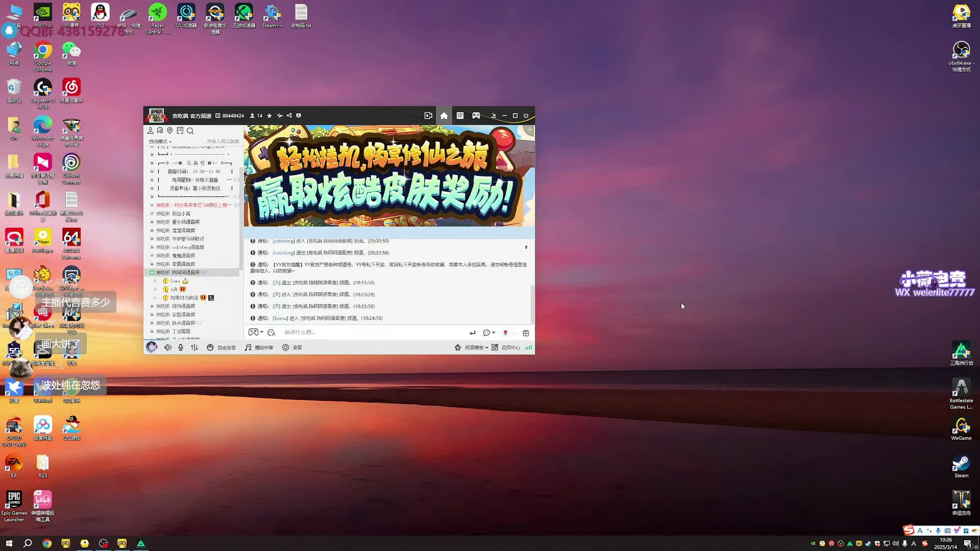
Task: Favorite the channel with the star icon
Action: [x=269, y=116]
